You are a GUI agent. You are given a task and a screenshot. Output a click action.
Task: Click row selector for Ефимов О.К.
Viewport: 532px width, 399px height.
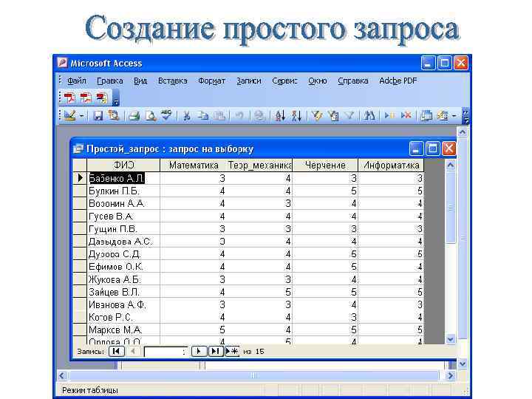80,267
